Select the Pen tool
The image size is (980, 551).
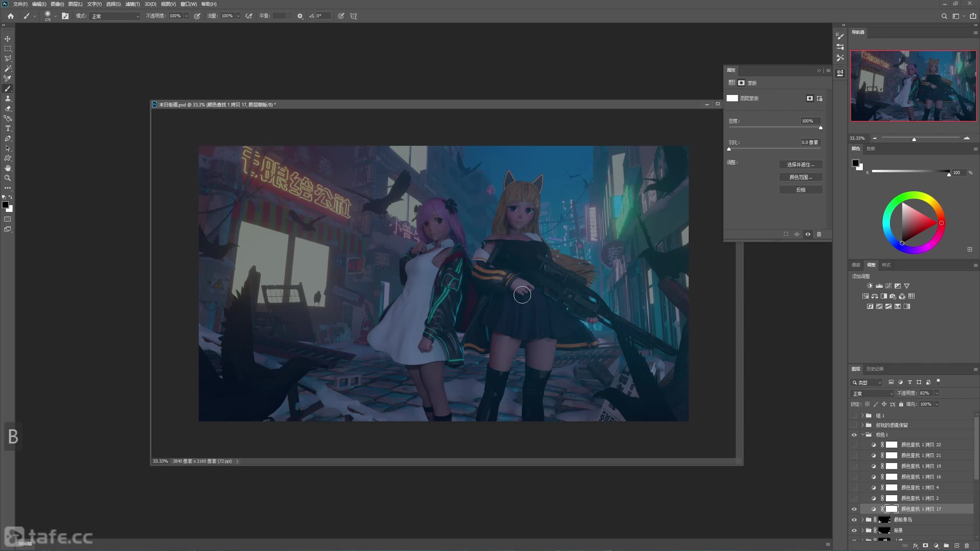pos(8,138)
